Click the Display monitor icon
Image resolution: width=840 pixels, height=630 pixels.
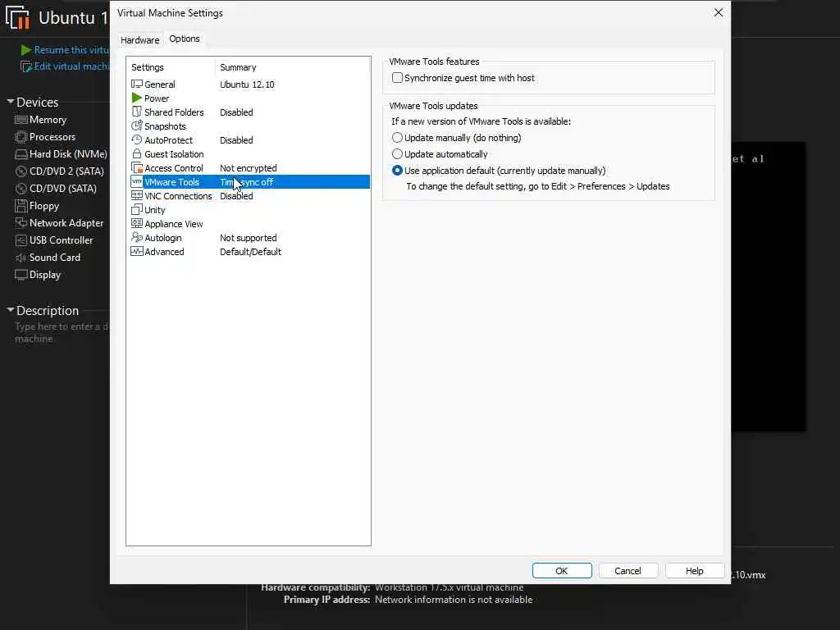click(x=21, y=275)
